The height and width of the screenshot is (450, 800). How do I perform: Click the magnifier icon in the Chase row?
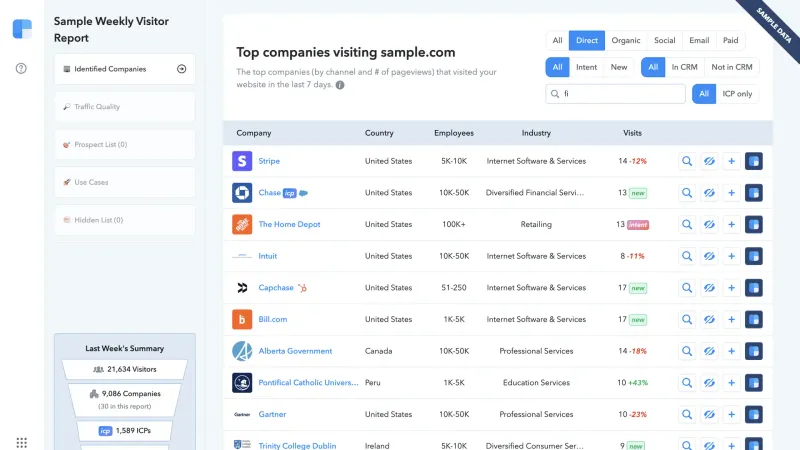pyautogui.click(x=687, y=193)
